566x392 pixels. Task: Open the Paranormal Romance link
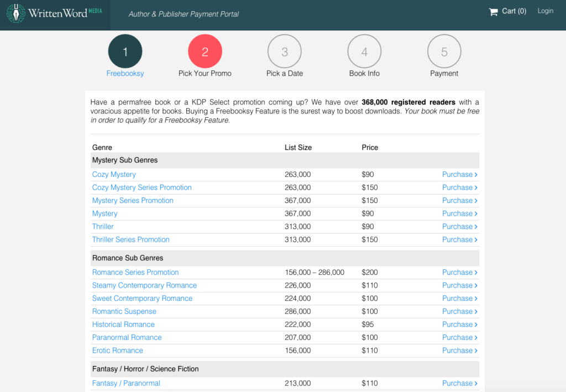point(127,337)
